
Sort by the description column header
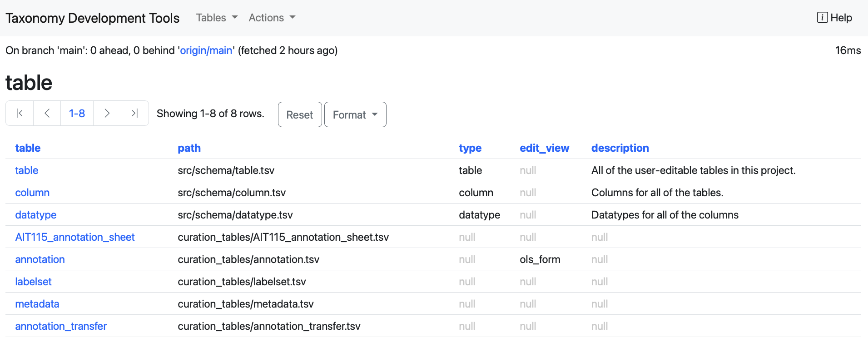coord(620,148)
